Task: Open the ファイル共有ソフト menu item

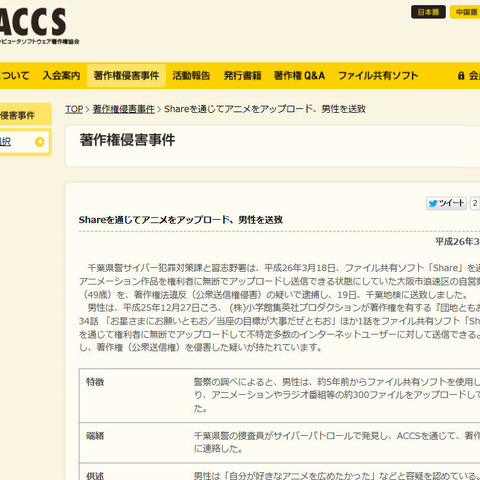Action: pyautogui.click(x=378, y=76)
